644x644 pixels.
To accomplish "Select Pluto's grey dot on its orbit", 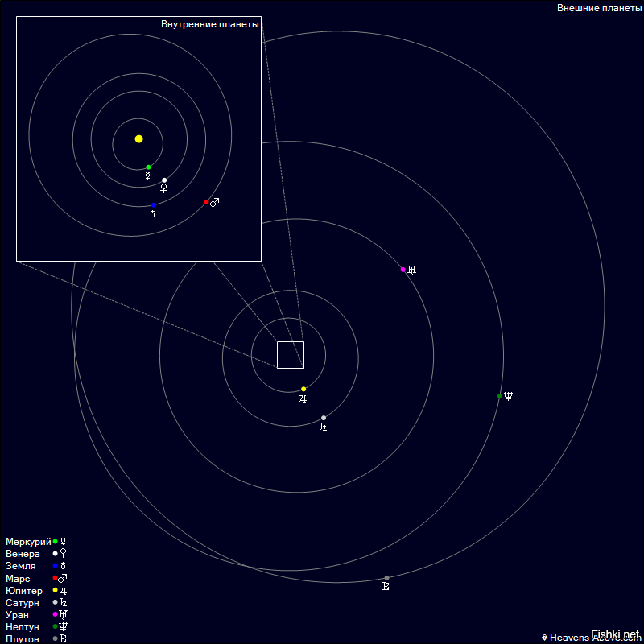I will (x=386, y=578).
